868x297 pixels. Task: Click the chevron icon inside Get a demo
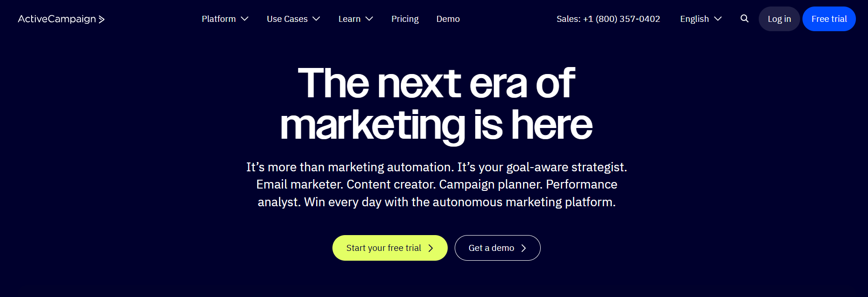pos(524,248)
